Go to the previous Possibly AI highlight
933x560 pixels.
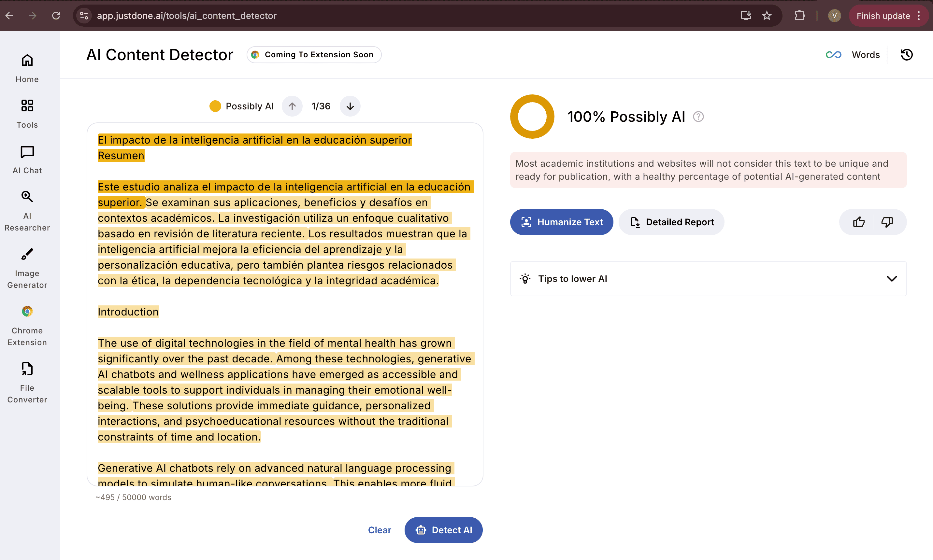coord(292,106)
